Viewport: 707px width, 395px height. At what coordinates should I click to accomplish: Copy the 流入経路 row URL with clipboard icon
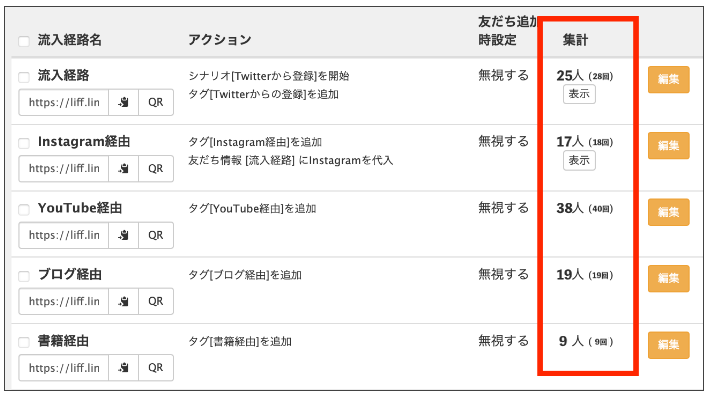(123, 102)
